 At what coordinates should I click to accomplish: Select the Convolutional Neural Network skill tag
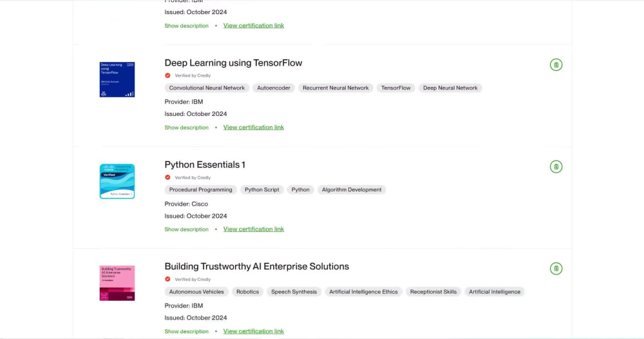207,88
